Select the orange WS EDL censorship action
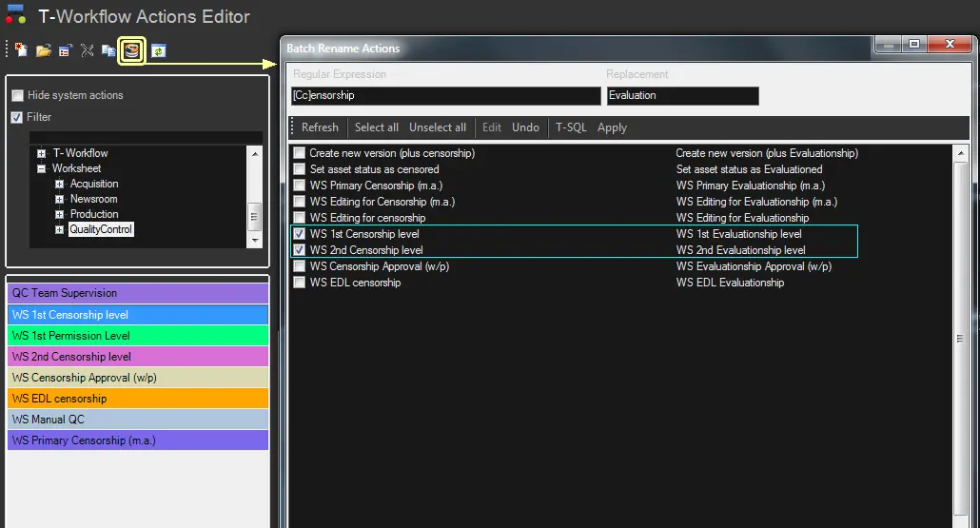The width and height of the screenshot is (980, 528). [137, 399]
